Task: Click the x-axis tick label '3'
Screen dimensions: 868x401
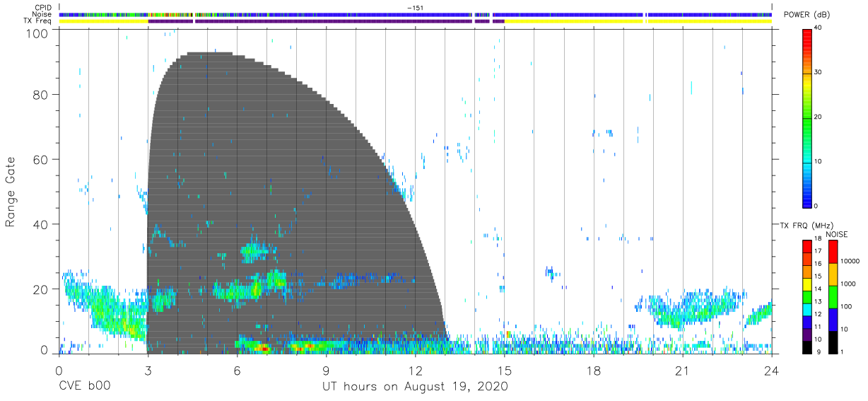Action: pos(148,370)
